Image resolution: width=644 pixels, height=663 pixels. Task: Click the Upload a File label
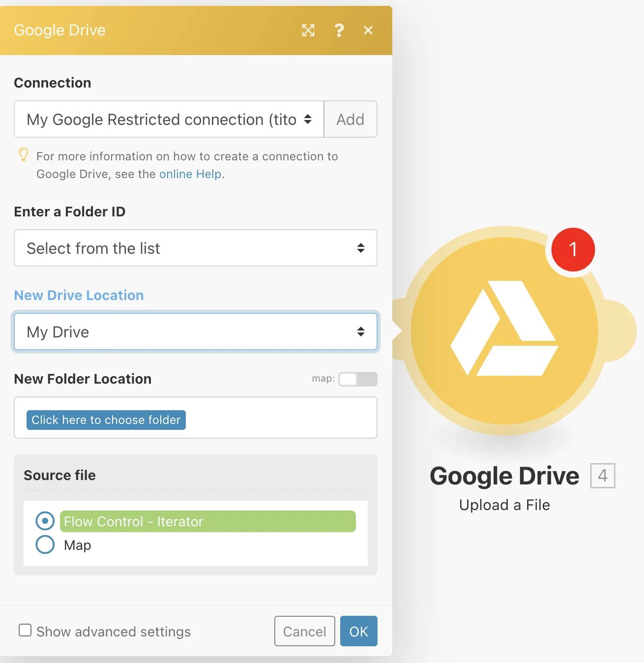click(504, 505)
